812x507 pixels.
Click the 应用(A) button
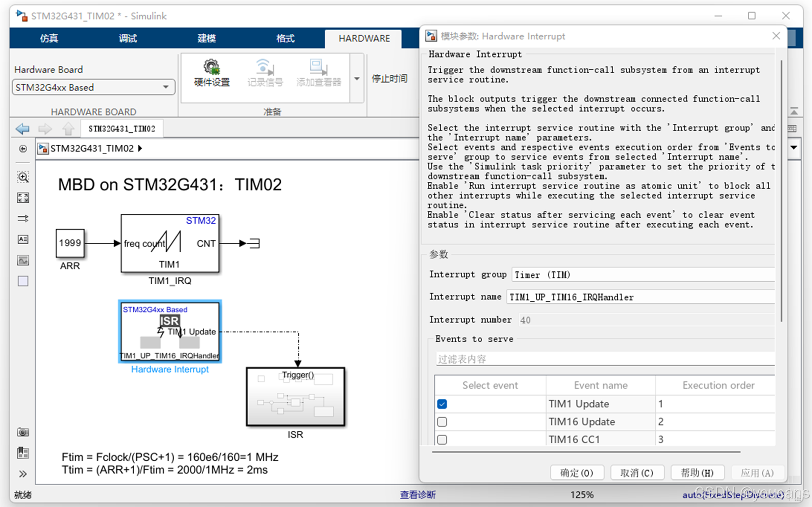[757, 473]
